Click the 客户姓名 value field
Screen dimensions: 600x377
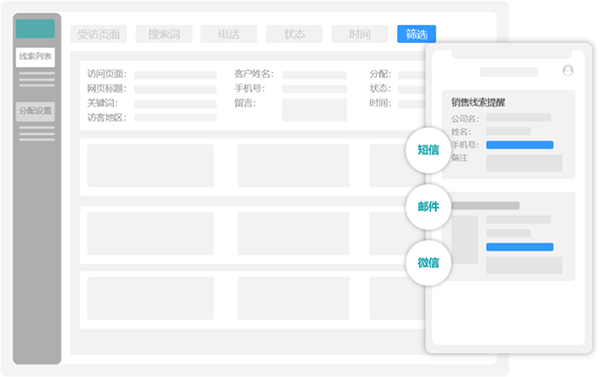315,75
